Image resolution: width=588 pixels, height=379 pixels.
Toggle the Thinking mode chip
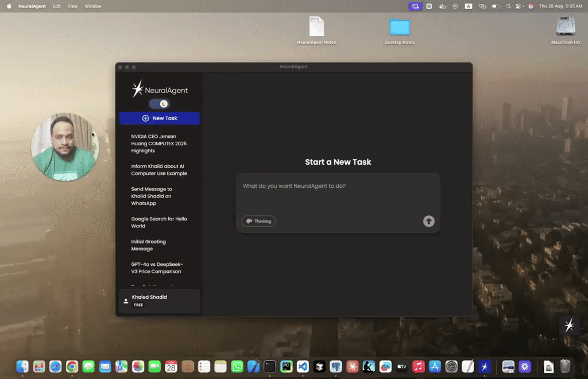click(x=258, y=221)
